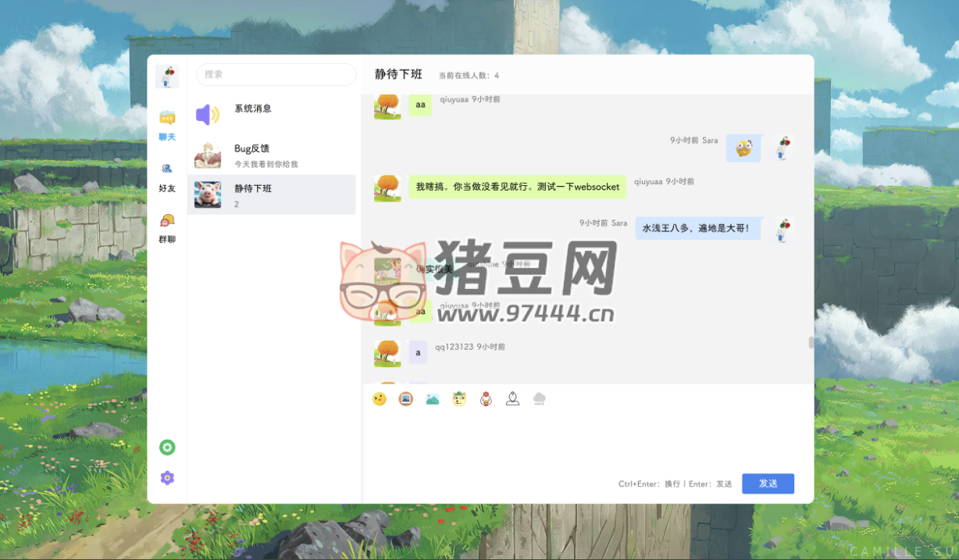Click the chat message list scrollbar
The height and width of the screenshot is (560, 959).
811,342
